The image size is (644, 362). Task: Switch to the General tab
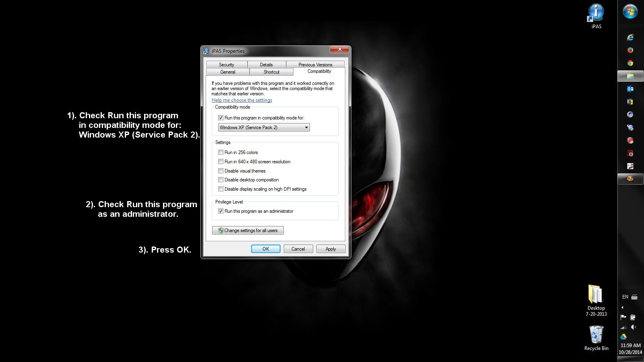[x=228, y=72]
